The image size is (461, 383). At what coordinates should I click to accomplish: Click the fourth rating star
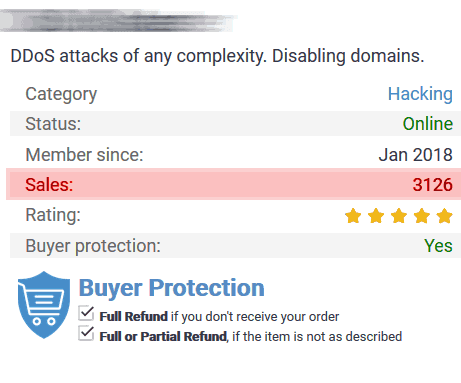pyautogui.click(x=422, y=216)
